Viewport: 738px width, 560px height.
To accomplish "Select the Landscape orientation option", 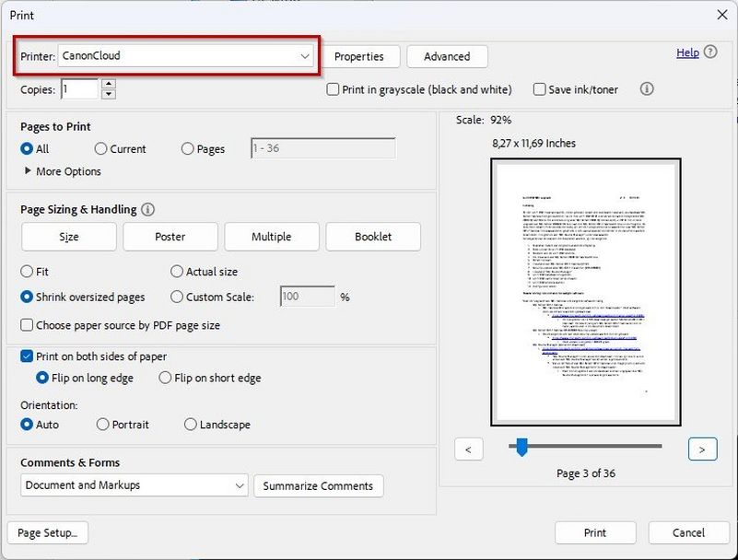I will pyautogui.click(x=191, y=425).
